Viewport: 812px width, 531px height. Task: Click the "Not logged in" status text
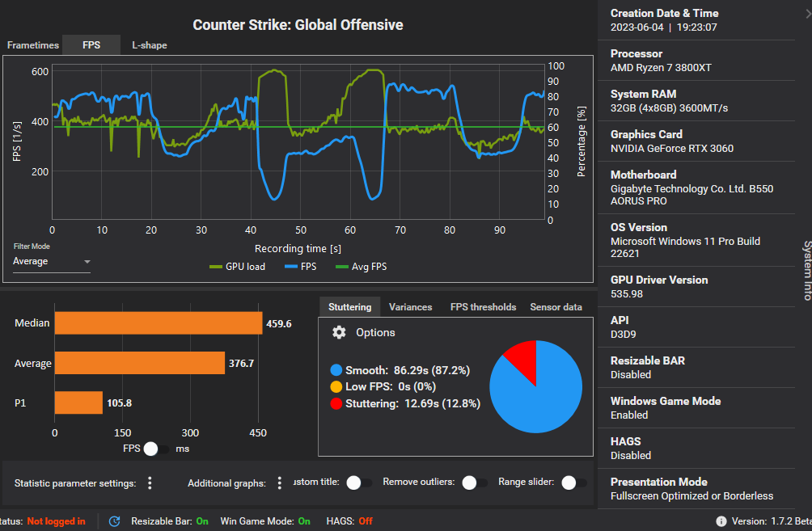(x=56, y=521)
